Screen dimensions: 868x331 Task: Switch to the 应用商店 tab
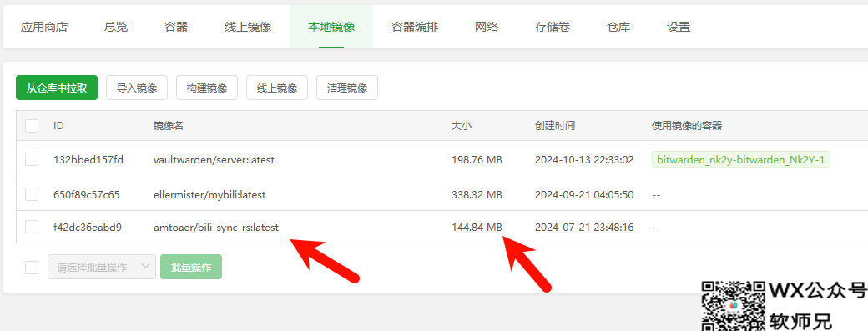tap(43, 27)
